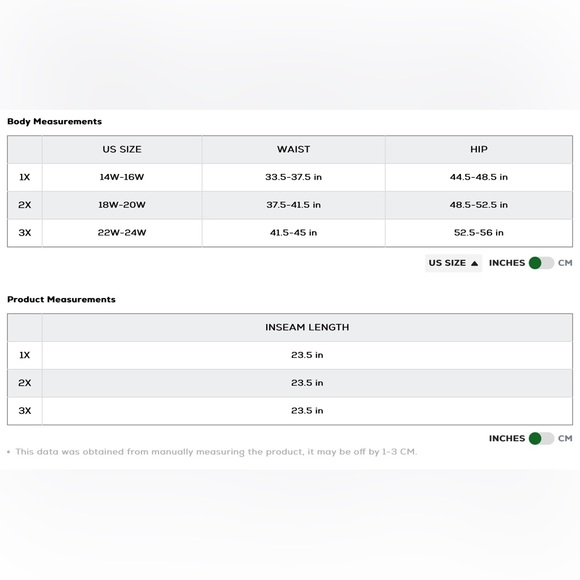The image size is (580, 580).
Task: Toggle Product Measurements inches/CM switch
Action: tap(541, 438)
